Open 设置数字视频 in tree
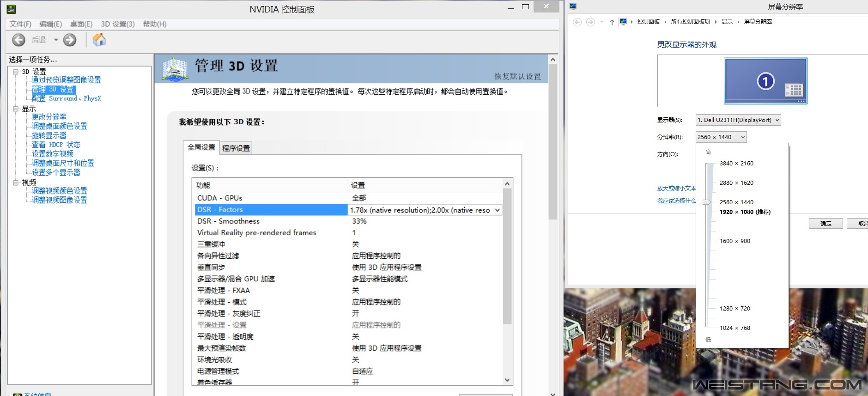Viewport: 868px width, 396px height. (x=53, y=154)
